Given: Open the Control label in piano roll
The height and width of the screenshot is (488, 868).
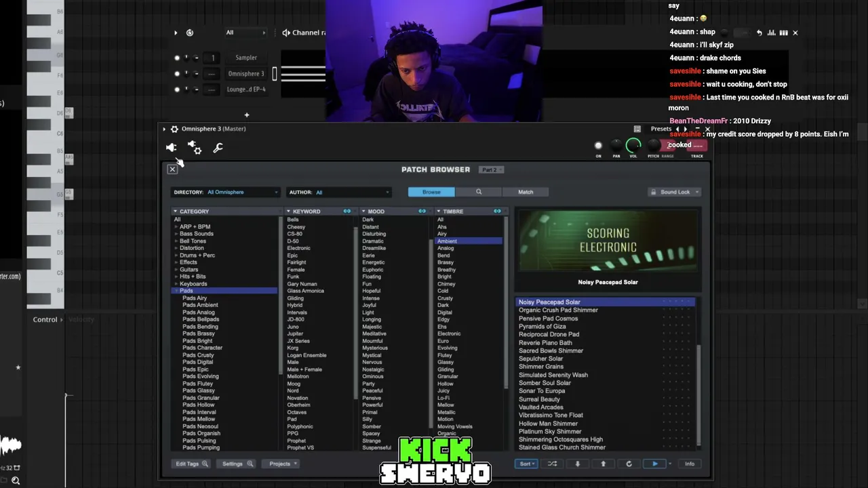Looking at the screenshot, I should 45,320.
